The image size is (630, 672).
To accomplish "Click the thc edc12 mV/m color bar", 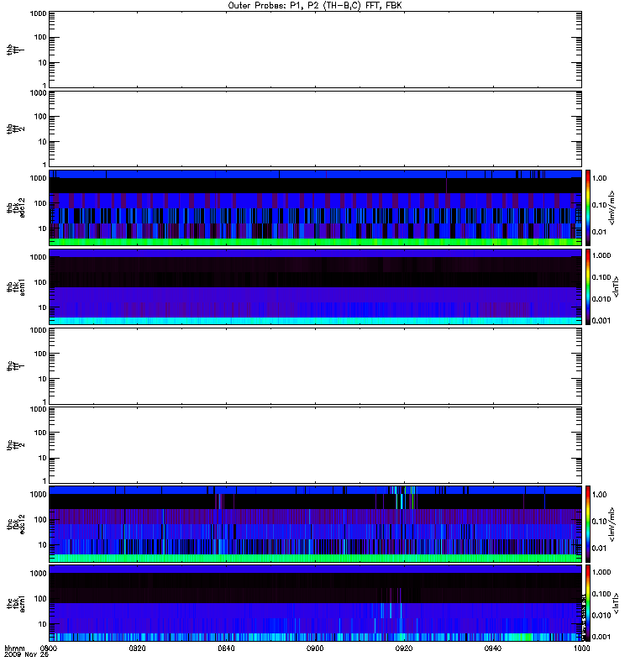I will [588, 523].
